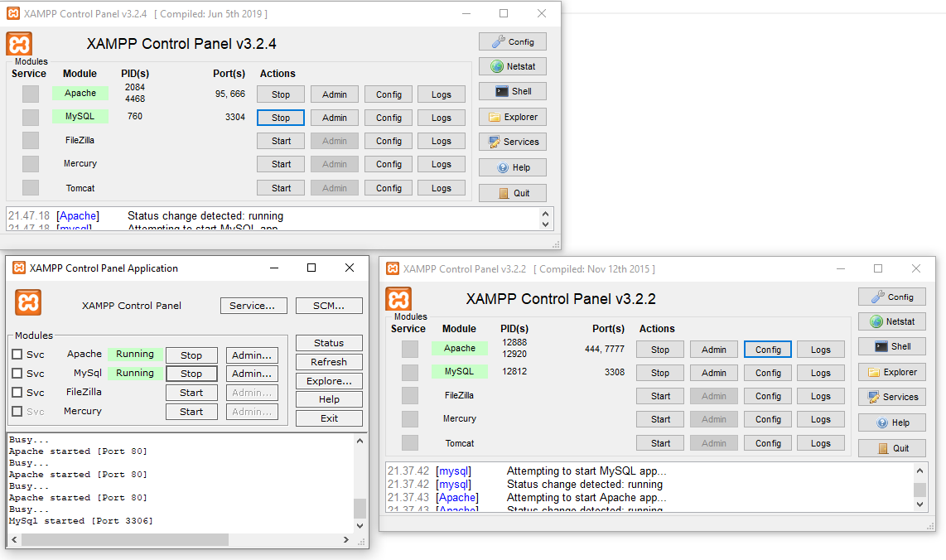Open Config wrench button in v3.2.2 sidebar
The width and height of the screenshot is (946, 560).
892,297
